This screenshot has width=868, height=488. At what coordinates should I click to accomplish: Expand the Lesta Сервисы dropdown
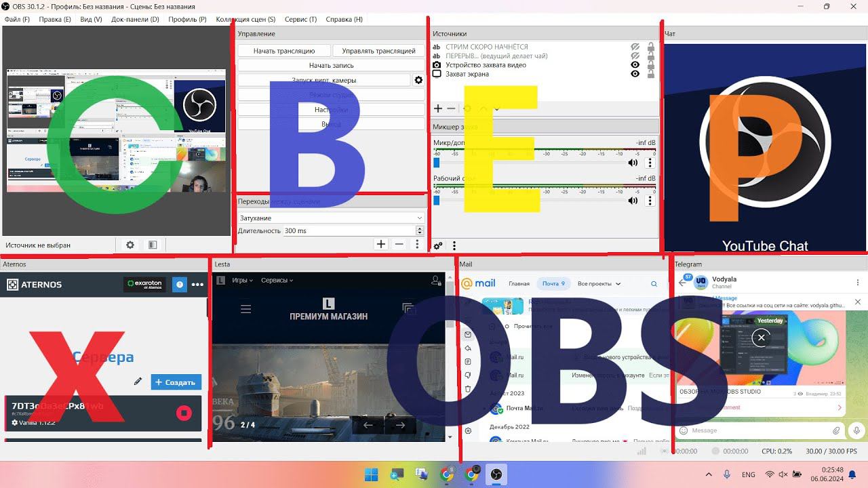[x=277, y=280]
